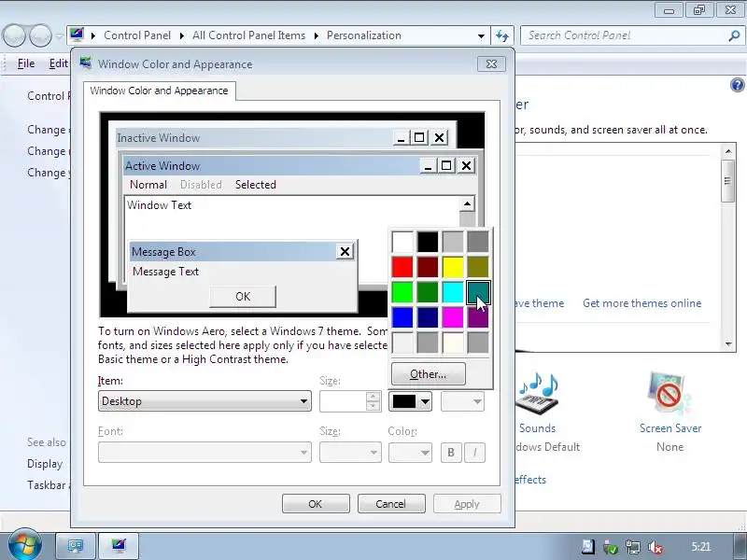Image resolution: width=747 pixels, height=560 pixels.
Task: Click the muted volume tray icon
Action: 656,547
